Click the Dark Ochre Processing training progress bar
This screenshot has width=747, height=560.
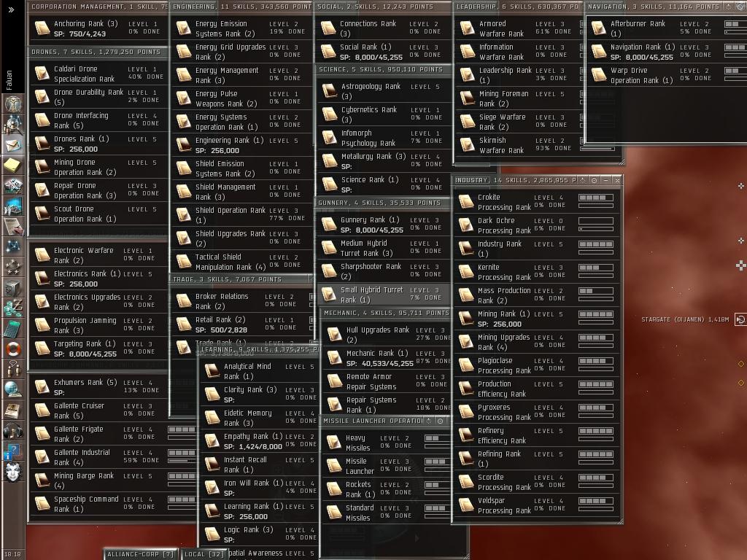tap(595, 229)
